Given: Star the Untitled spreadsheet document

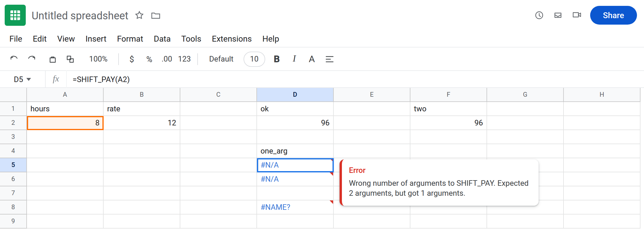Looking at the screenshot, I should click(x=139, y=15).
